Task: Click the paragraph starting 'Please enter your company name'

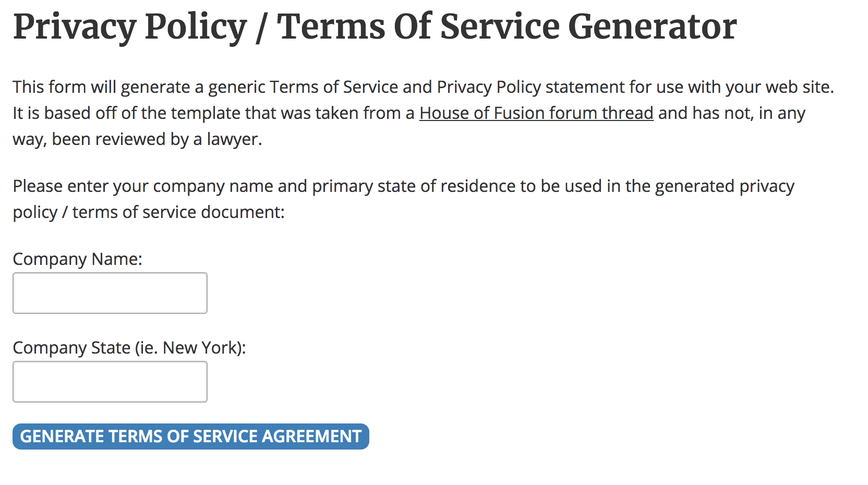Action: 404,199
